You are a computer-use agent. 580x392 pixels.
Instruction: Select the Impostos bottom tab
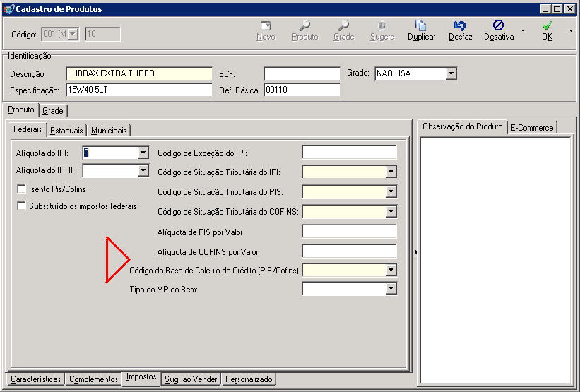tap(141, 378)
